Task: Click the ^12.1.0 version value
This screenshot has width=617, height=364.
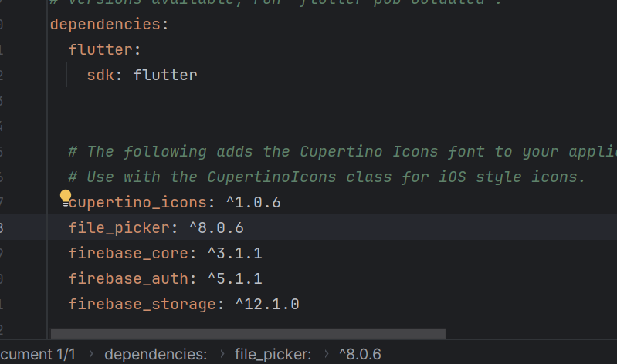Action: [268, 305]
